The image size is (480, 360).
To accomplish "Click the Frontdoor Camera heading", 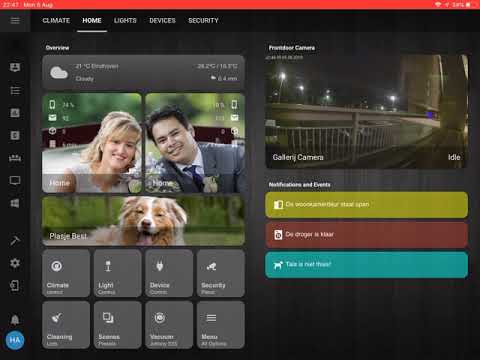I will click(x=292, y=48).
